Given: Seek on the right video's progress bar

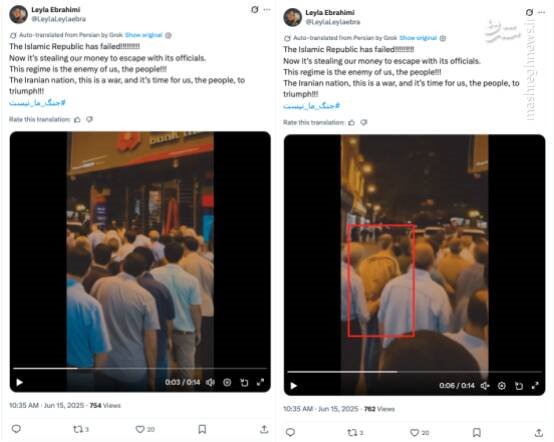Looking at the screenshot, I should 414,372.
